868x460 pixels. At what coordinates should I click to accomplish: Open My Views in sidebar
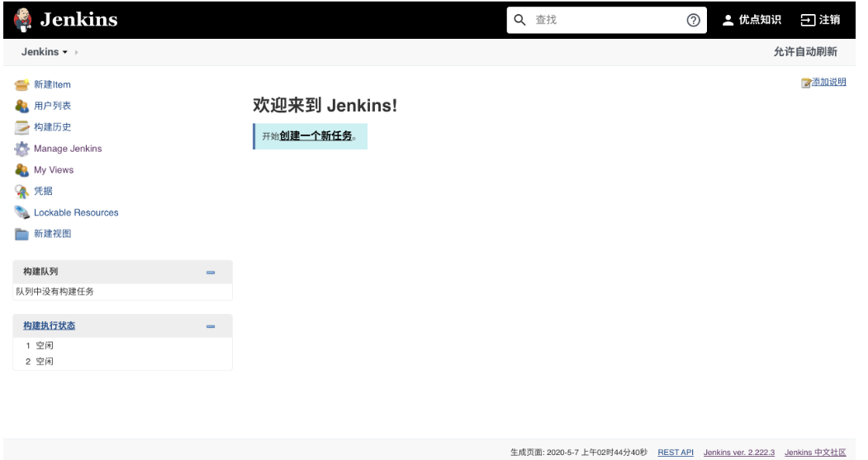click(x=54, y=170)
